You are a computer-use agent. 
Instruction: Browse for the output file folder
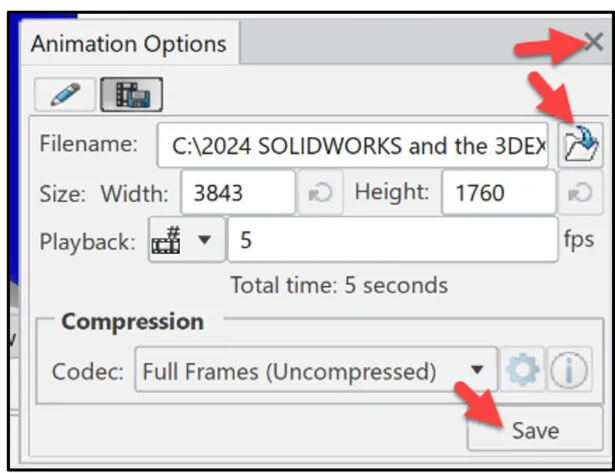[x=580, y=145]
